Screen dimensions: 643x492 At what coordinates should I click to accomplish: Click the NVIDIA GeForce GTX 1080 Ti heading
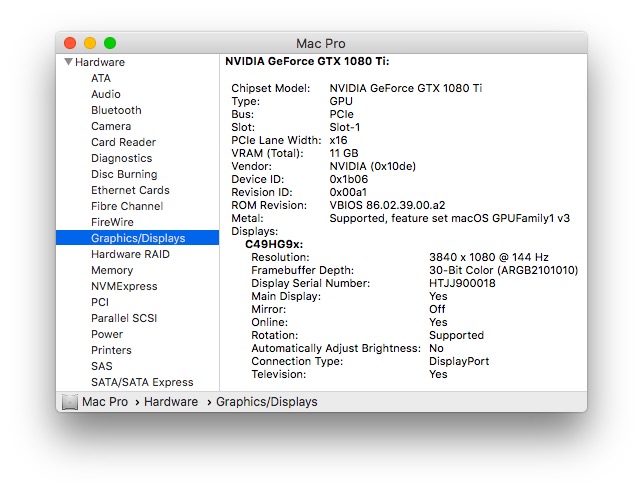coord(307,62)
